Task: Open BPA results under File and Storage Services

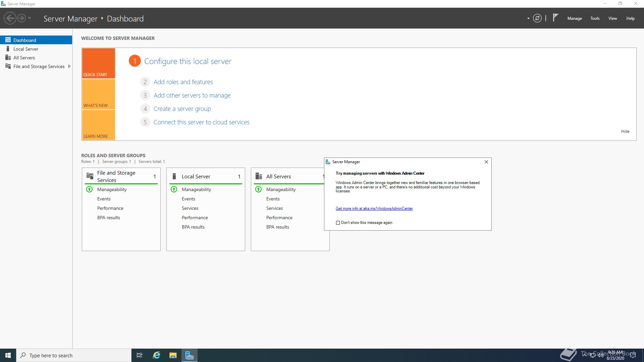Action: point(108,218)
